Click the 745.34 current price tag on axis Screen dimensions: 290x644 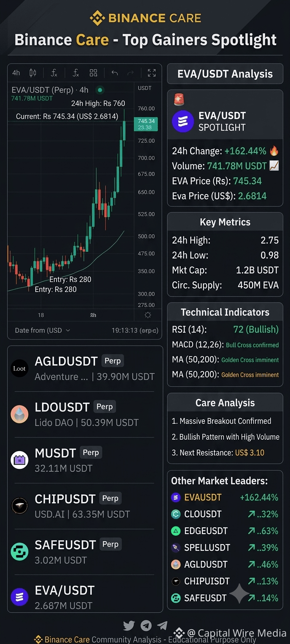146,124
